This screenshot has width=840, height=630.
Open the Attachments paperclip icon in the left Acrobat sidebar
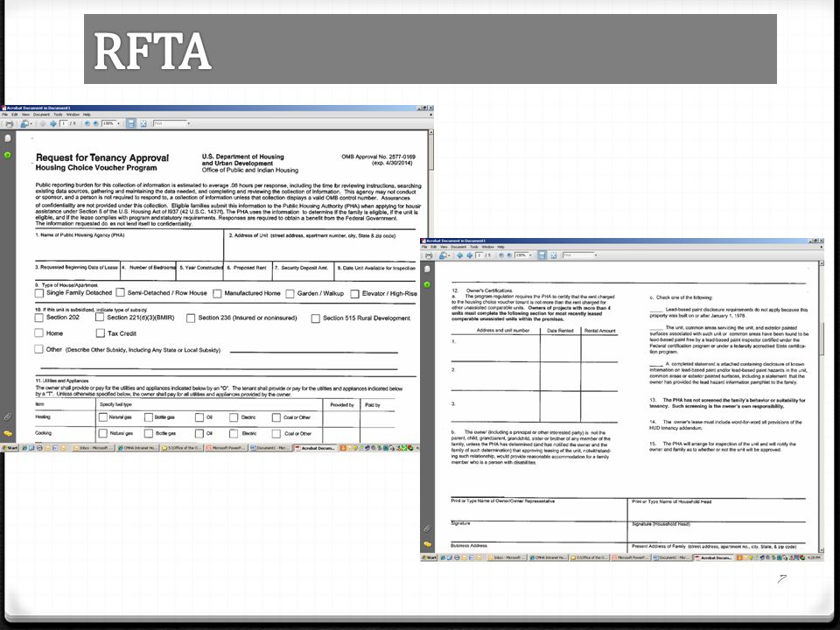coord(8,416)
